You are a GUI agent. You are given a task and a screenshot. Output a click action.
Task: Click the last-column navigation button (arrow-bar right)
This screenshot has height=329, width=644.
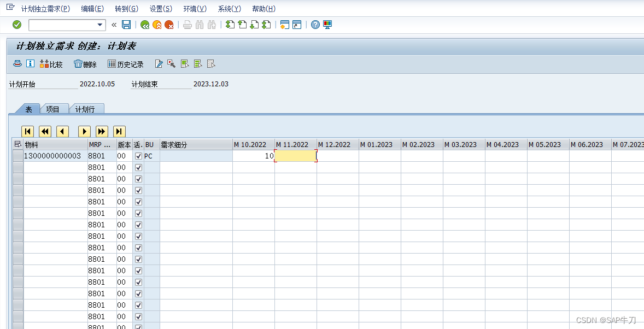click(x=119, y=131)
